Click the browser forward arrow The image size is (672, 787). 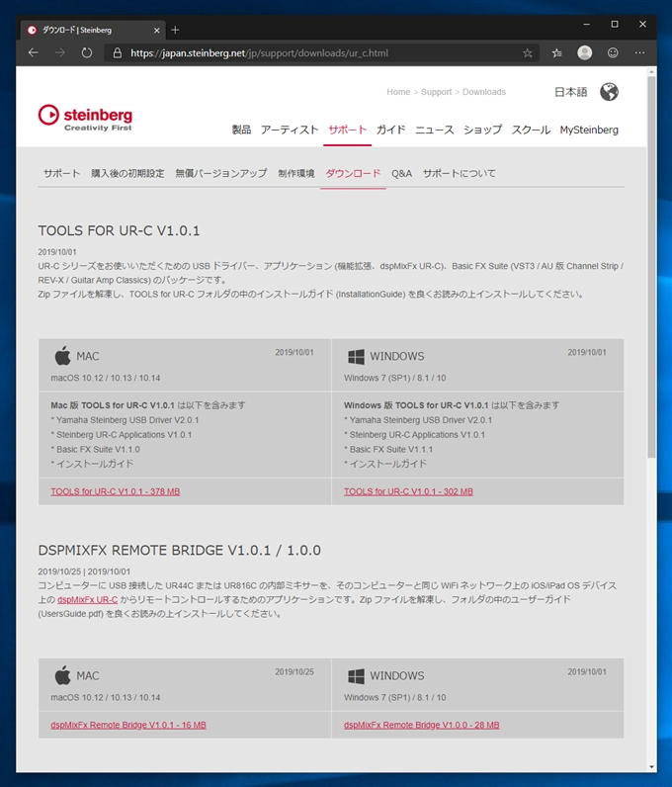pos(59,52)
